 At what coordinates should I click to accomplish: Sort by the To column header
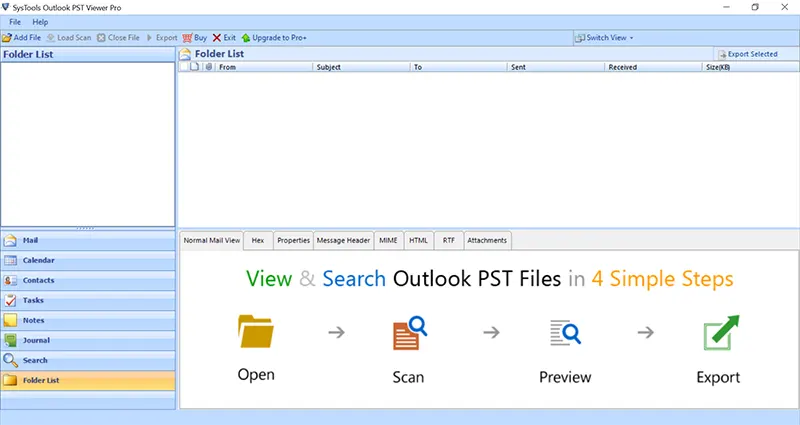tap(459, 67)
